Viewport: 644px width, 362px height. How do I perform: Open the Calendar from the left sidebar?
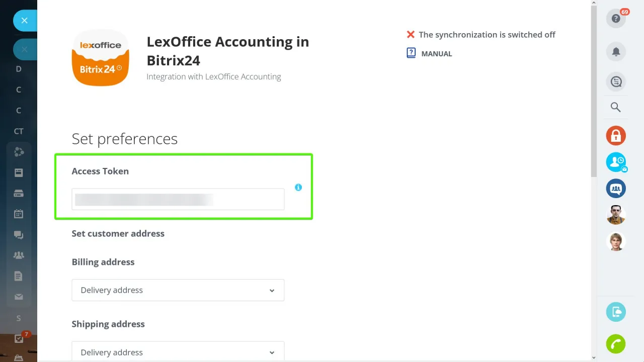(19, 213)
